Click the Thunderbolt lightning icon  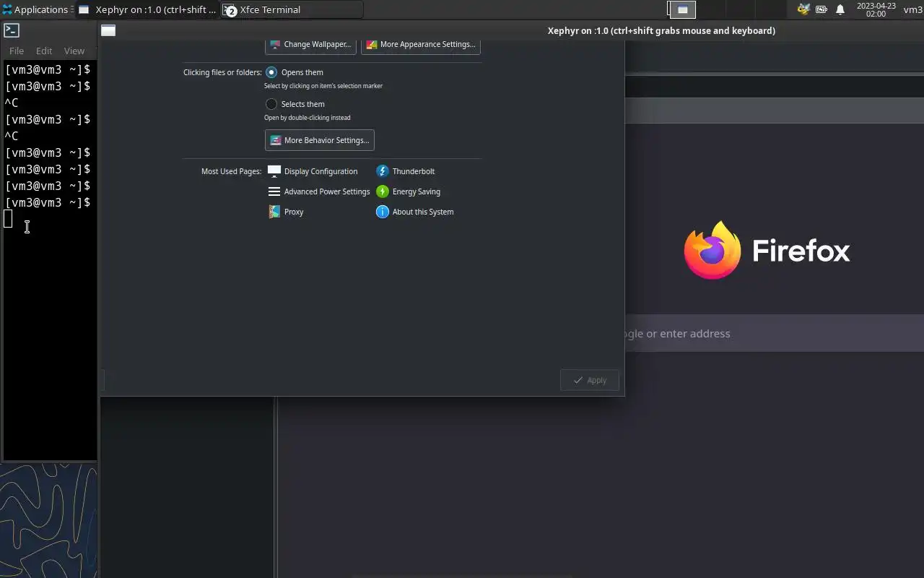383,171
